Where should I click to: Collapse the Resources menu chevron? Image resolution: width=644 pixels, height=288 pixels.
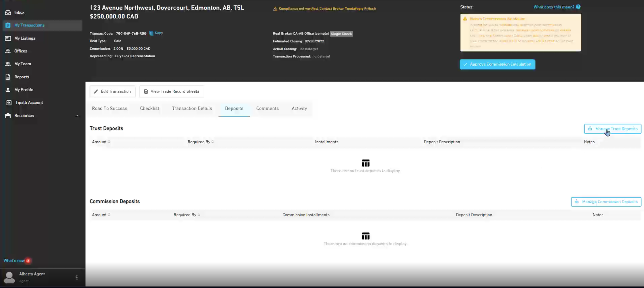pyautogui.click(x=77, y=116)
